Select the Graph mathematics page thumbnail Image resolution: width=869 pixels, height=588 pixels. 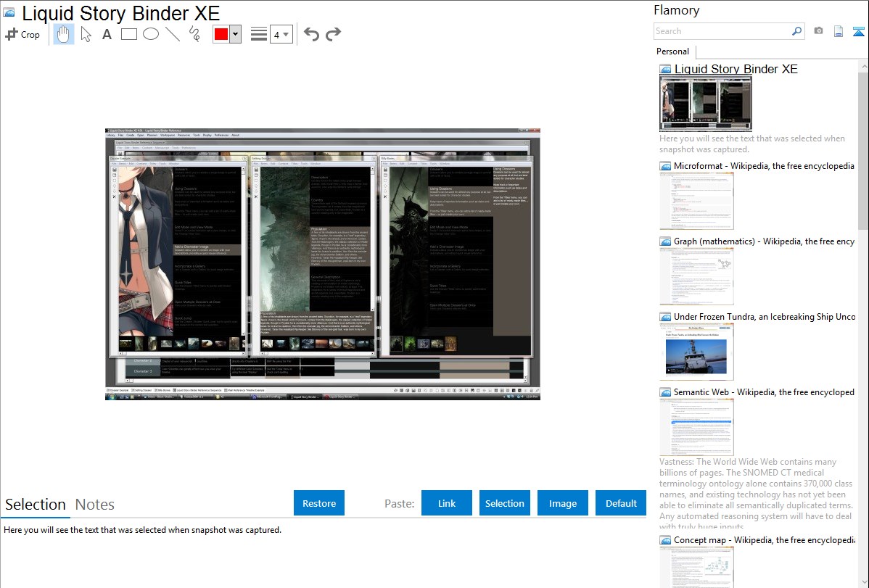click(x=696, y=276)
